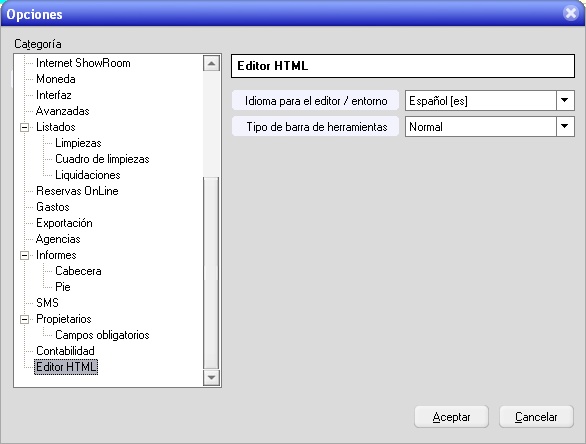Click the Aceptar button
The width and height of the screenshot is (586, 444).
point(451,417)
